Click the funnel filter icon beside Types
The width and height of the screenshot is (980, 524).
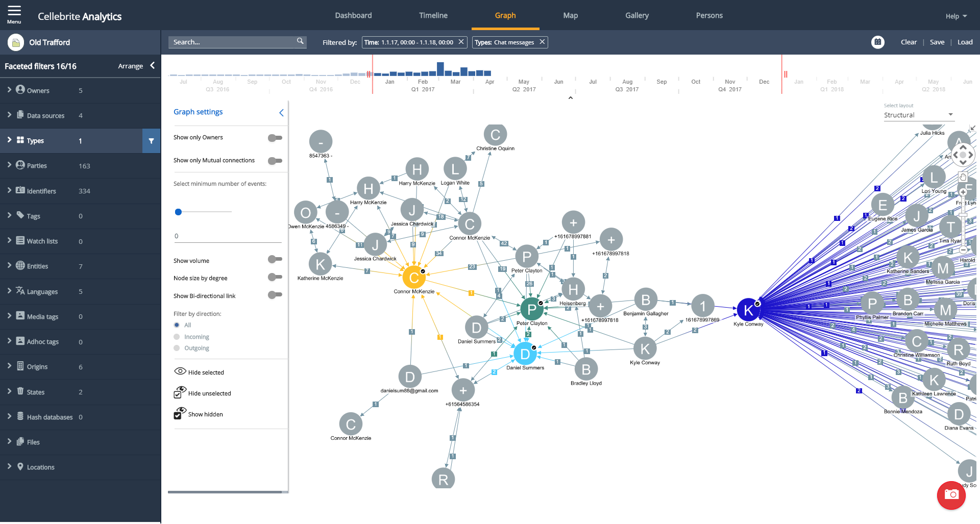click(151, 140)
